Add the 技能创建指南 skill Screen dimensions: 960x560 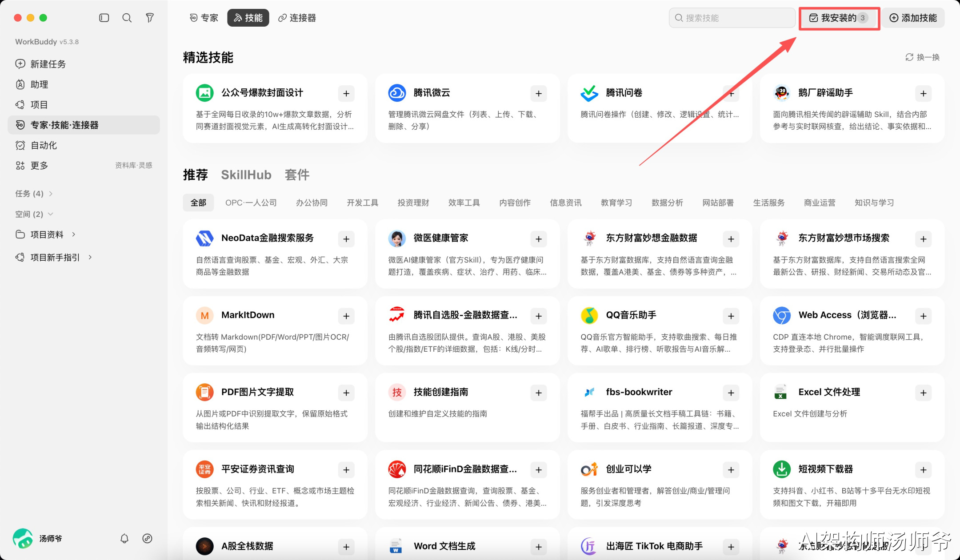coord(539,393)
